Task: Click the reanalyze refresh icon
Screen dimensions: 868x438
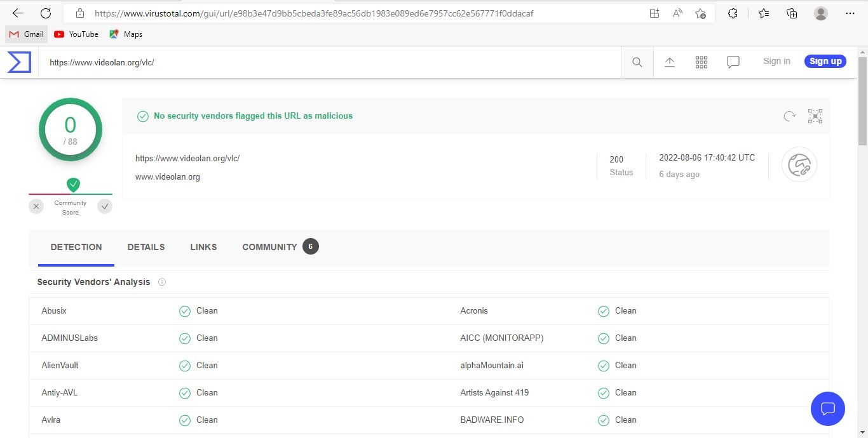Action: tap(789, 116)
